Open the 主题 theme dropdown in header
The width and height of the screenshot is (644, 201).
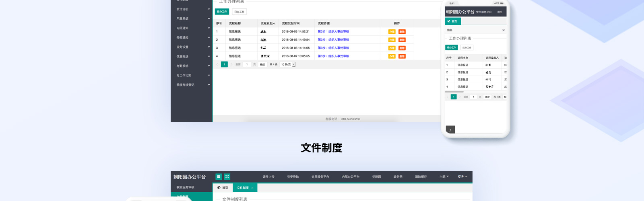click(x=444, y=177)
